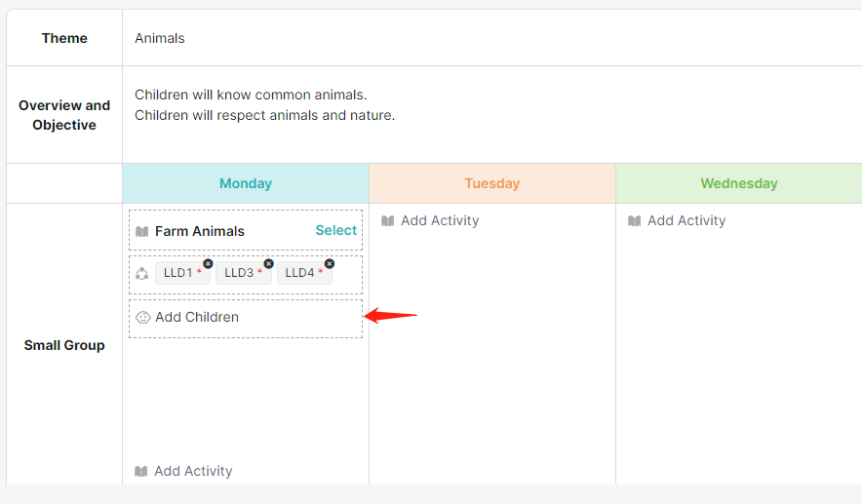This screenshot has width=862, height=504.
Task: Click the measures icon beside LLD1
Action: pos(141,273)
